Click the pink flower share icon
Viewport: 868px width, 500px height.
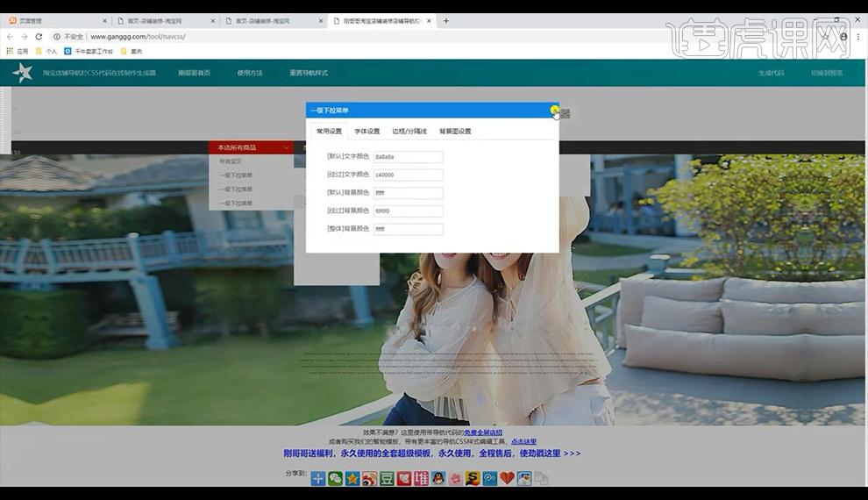pos(455,478)
